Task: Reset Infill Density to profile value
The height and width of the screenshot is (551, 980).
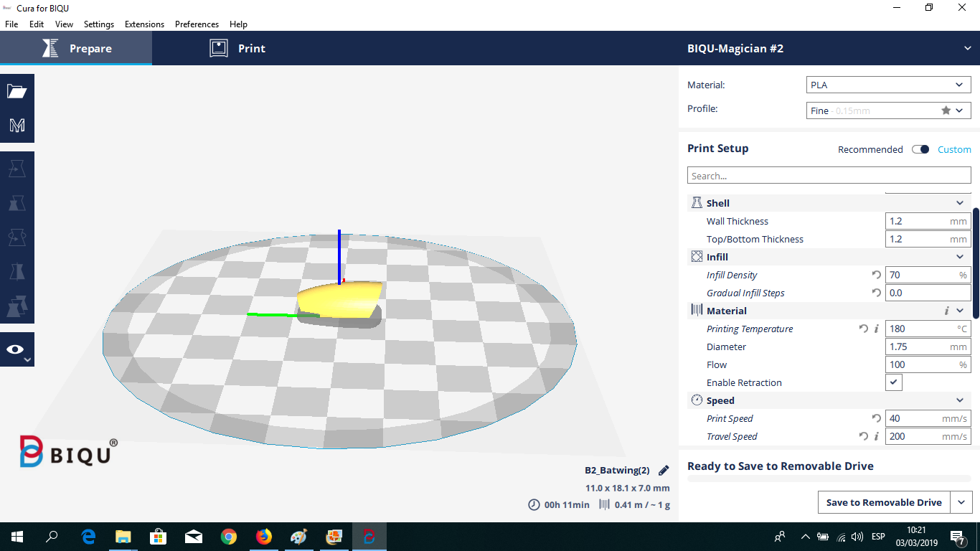Action: coord(876,275)
